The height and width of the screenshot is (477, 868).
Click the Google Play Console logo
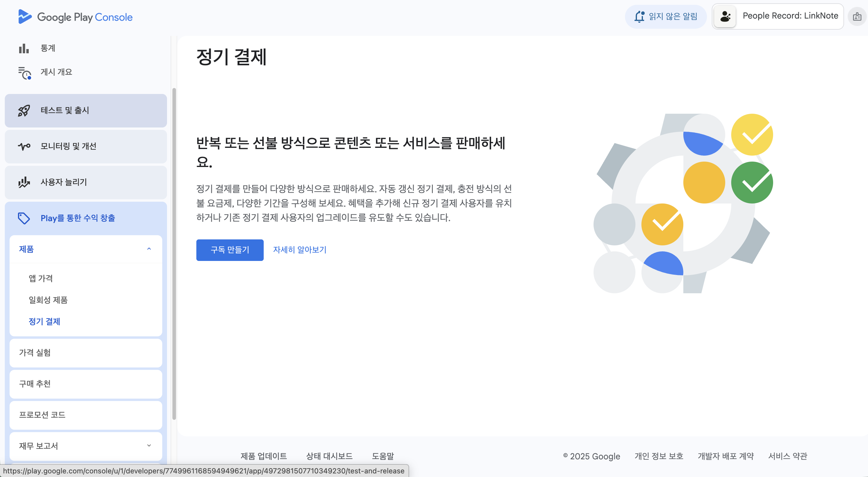[75, 17]
